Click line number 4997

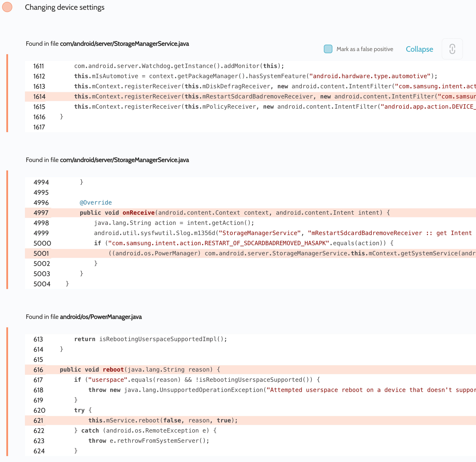tap(41, 213)
